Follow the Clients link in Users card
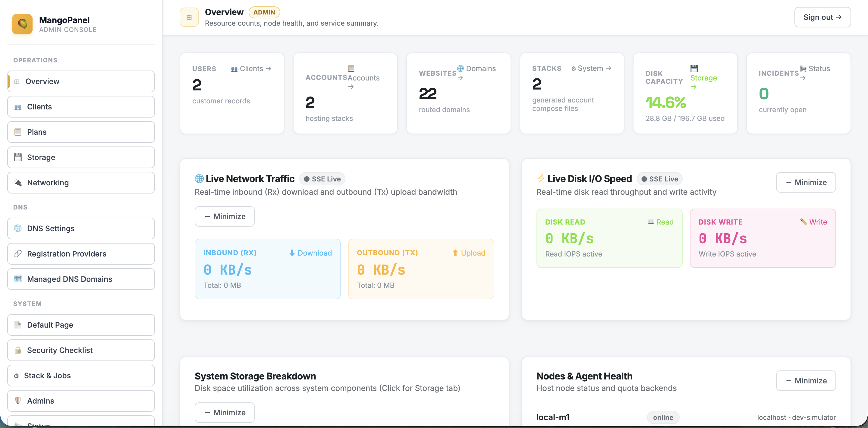The width and height of the screenshot is (868, 428). (x=251, y=68)
